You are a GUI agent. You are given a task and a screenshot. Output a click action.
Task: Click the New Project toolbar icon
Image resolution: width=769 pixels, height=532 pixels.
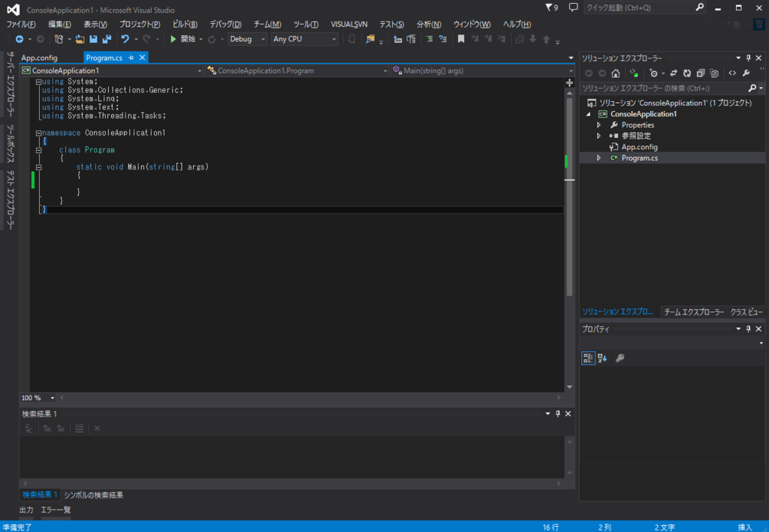click(59, 39)
